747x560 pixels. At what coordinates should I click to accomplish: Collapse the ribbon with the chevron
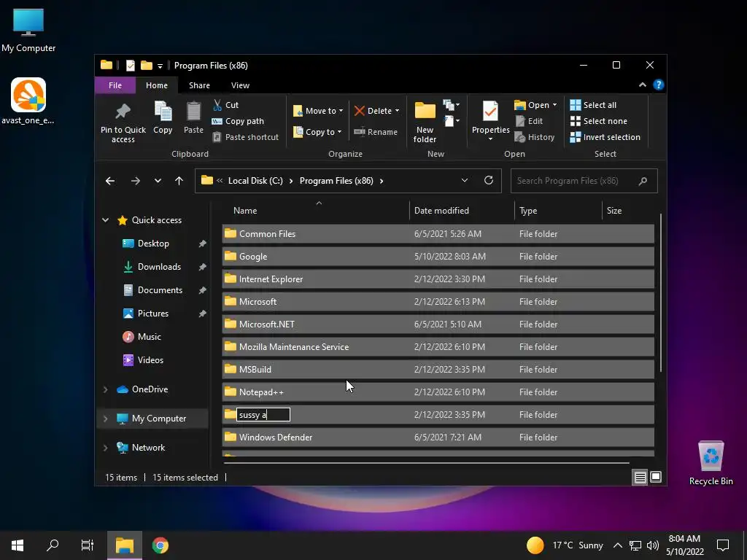643,85
